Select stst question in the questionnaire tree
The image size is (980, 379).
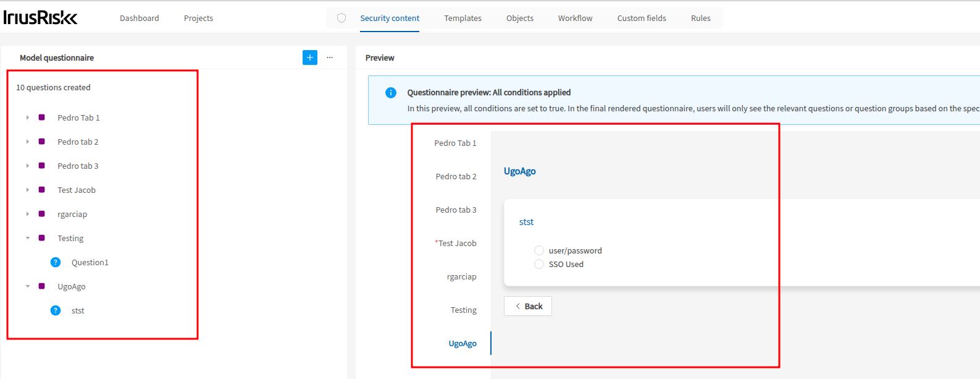point(78,310)
